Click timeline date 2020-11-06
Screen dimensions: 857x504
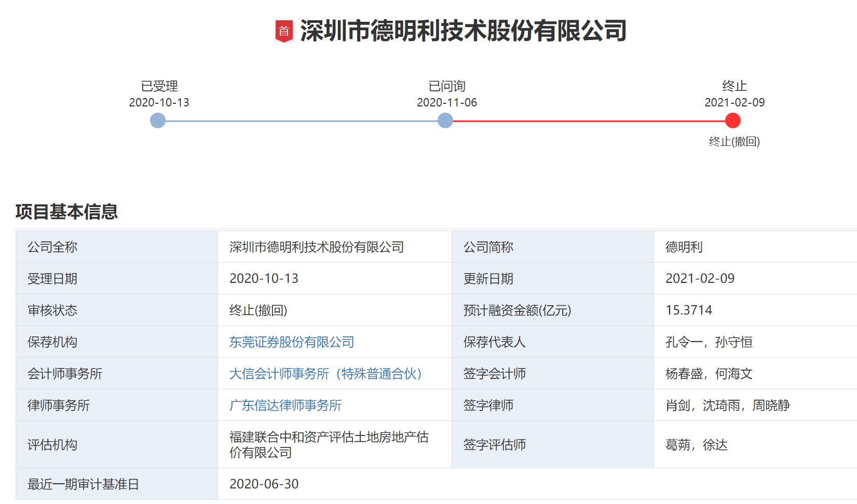pos(447,102)
